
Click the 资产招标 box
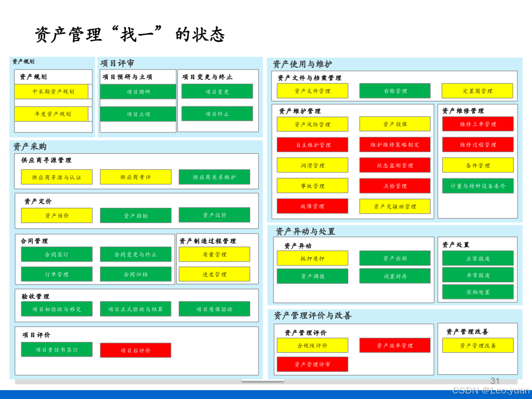[136, 215]
